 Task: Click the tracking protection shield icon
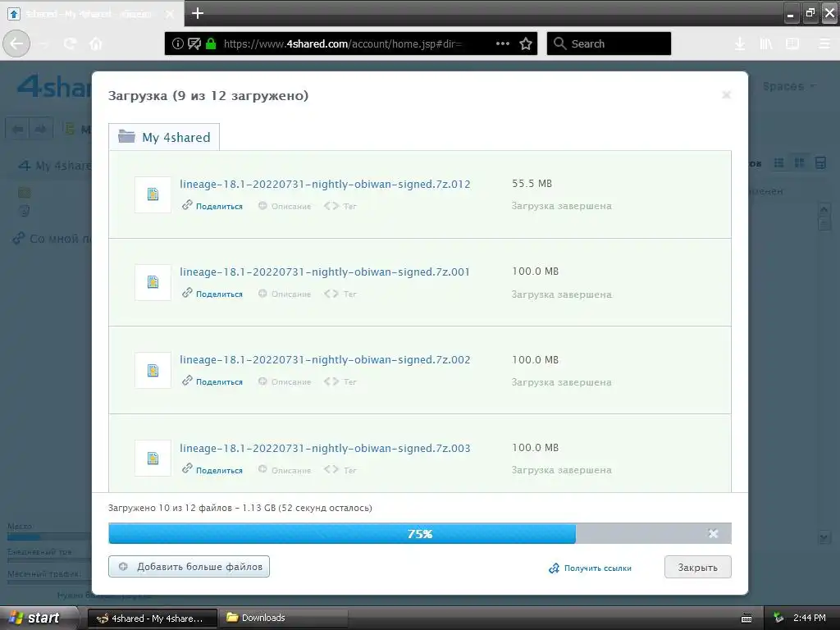pyautogui.click(x=194, y=44)
